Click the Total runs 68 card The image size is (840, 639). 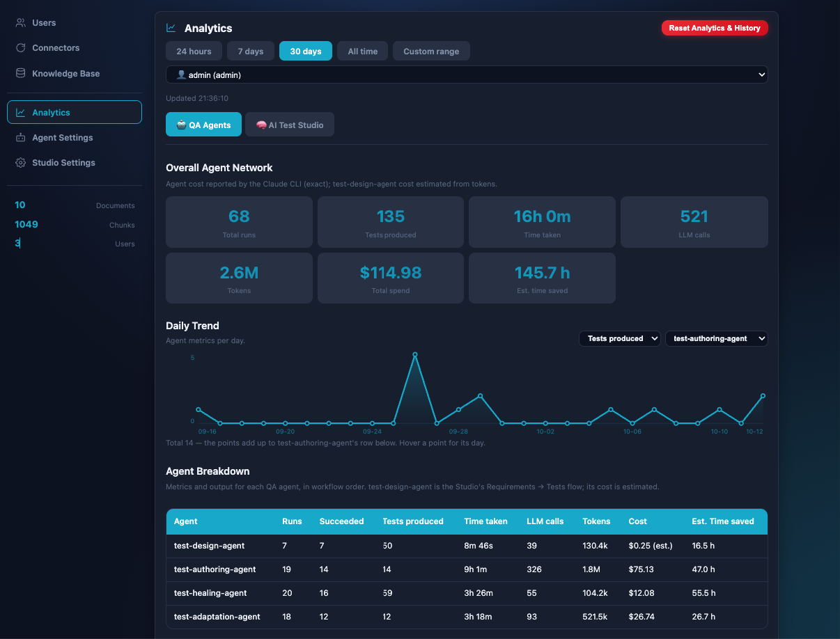pyautogui.click(x=239, y=222)
